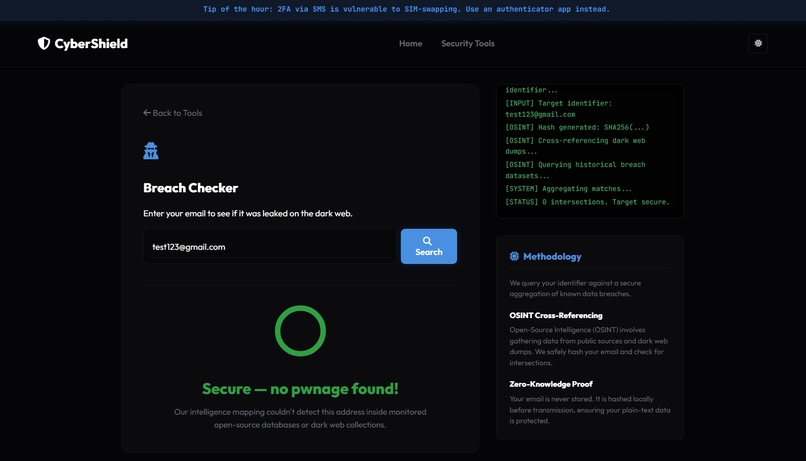Image resolution: width=806 pixels, height=461 pixels.
Task: Click the 'Zero-Knowledge Proof' heading
Action: (551, 384)
